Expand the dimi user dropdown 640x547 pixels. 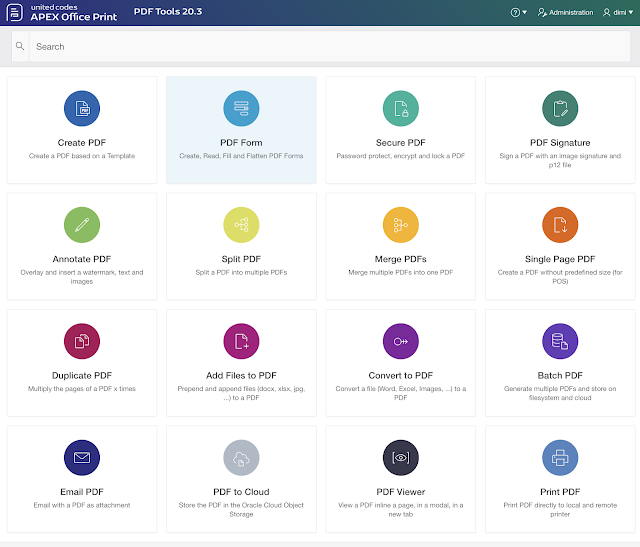(x=618, y=12)
